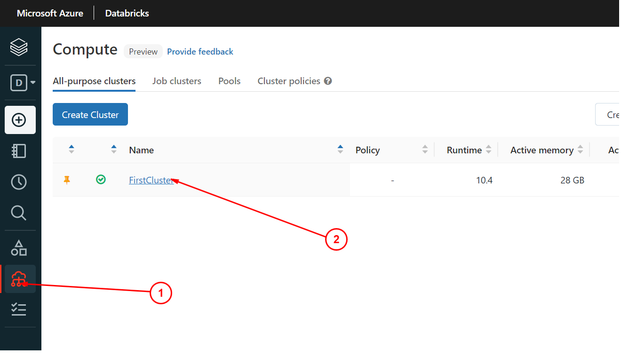Click the Policy column header text

click(368, 150)
